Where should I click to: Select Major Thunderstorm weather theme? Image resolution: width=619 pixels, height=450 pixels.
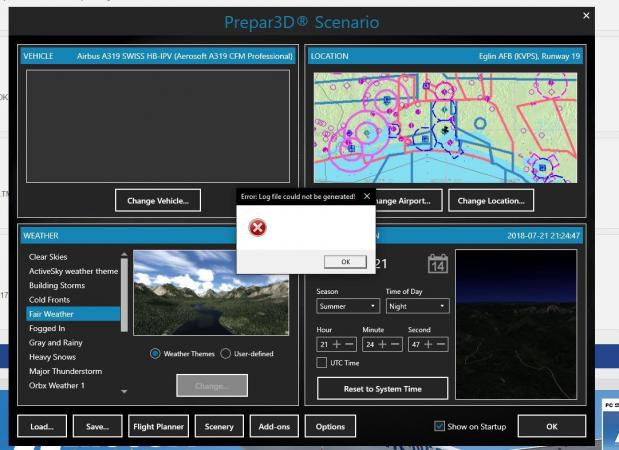[73, 371]
